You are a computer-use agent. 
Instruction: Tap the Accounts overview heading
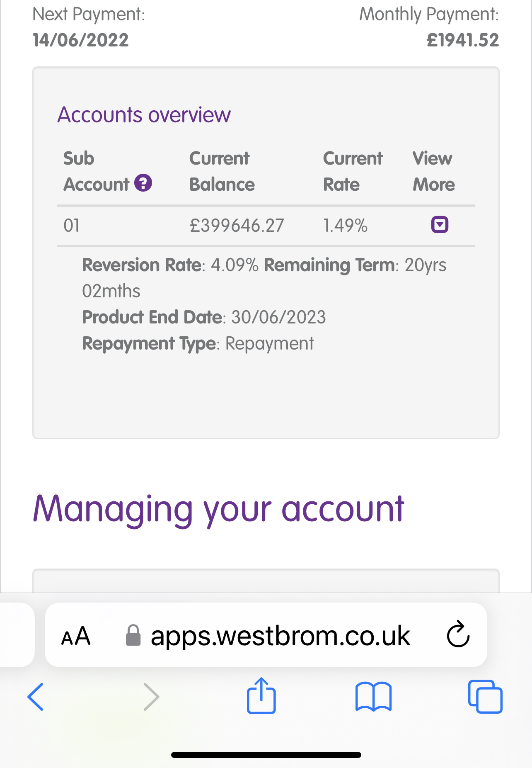coord(144,115)
